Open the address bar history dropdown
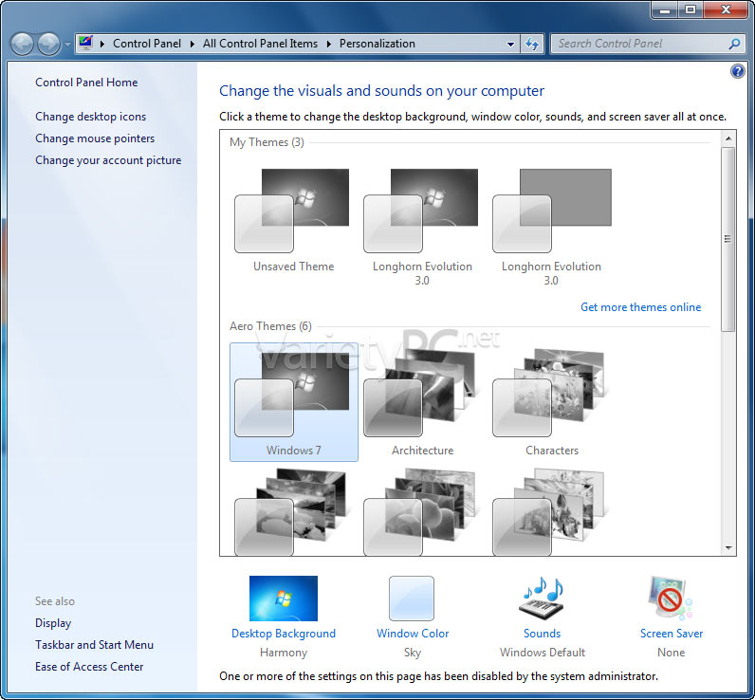Viewport: 755px width, 700px height. (510, 44)
